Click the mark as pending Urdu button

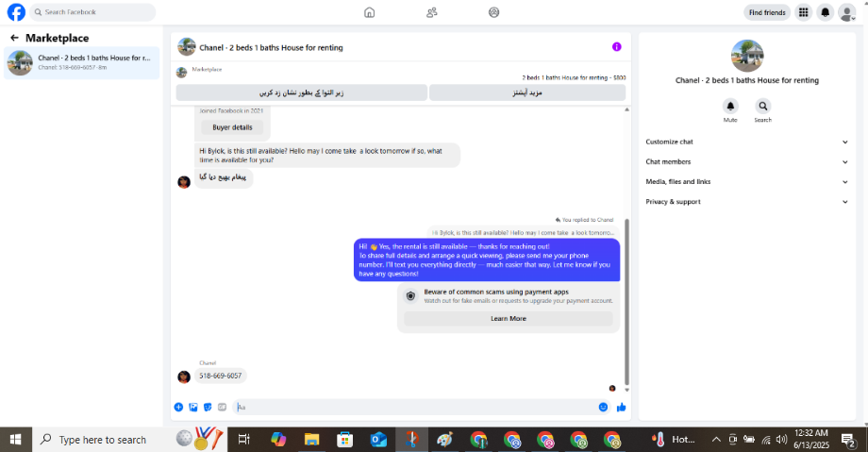302,92
